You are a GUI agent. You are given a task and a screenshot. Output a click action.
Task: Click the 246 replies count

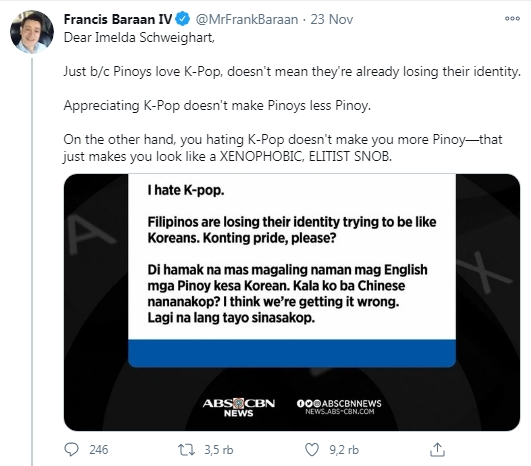point(99,450)
